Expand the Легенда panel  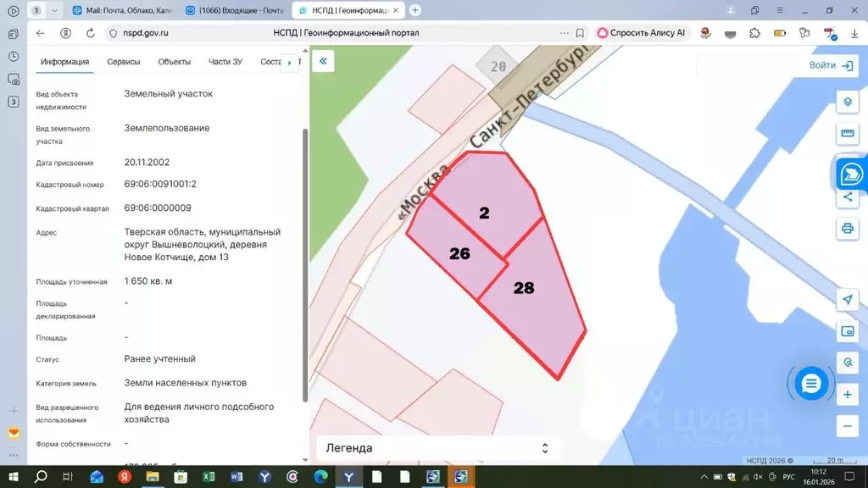[x=545, y=448]
